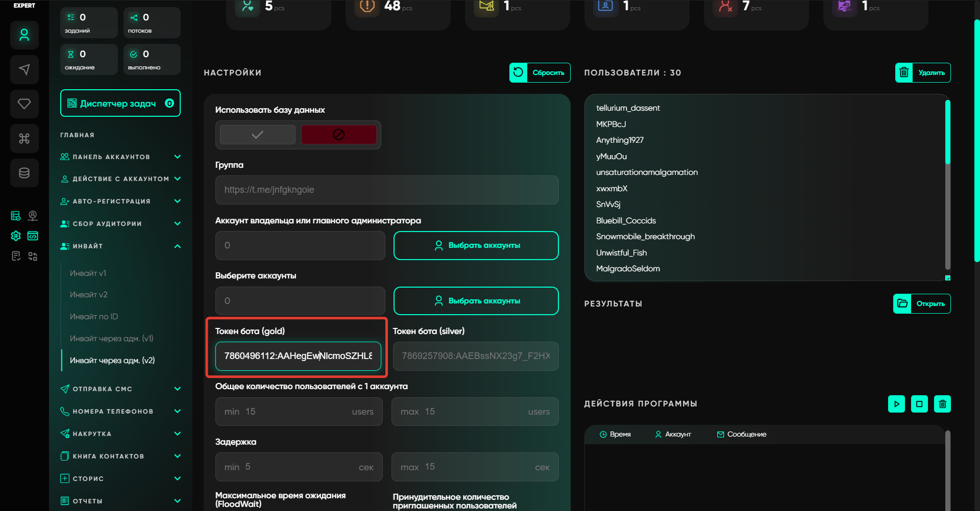Open the database icon in sidebar
Viewport: 980px width, 511px height.
(x=24, y=173)
